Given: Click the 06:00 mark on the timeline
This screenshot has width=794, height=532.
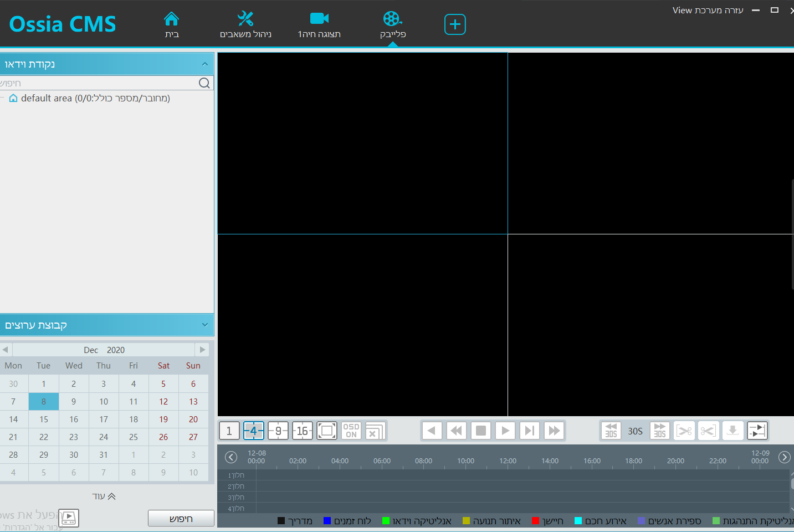Looking at the screenshot, I should (x=382, y=461).
